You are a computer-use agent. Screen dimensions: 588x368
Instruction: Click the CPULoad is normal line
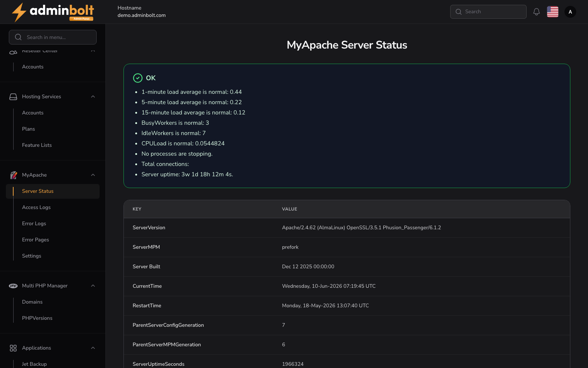point(183,144)
